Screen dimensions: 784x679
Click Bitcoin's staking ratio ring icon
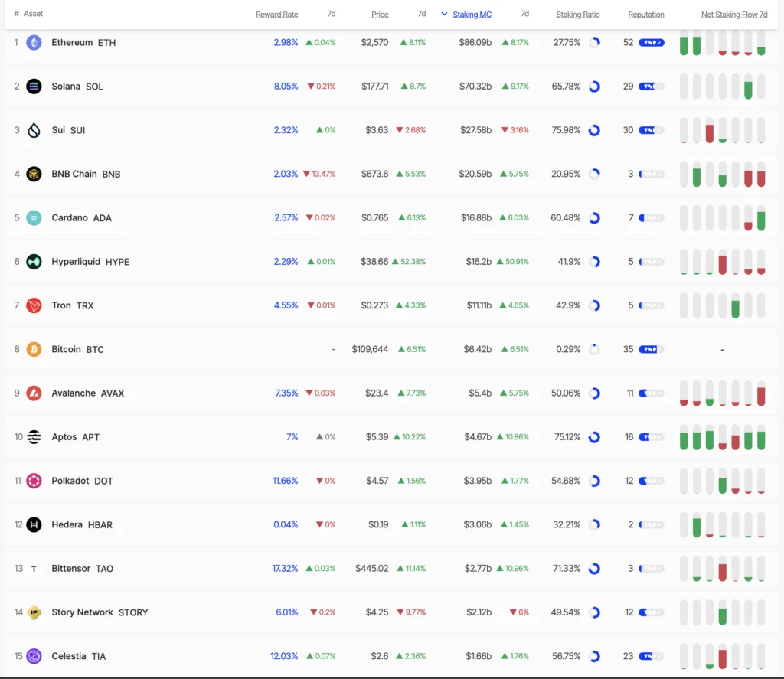(594, 350)
